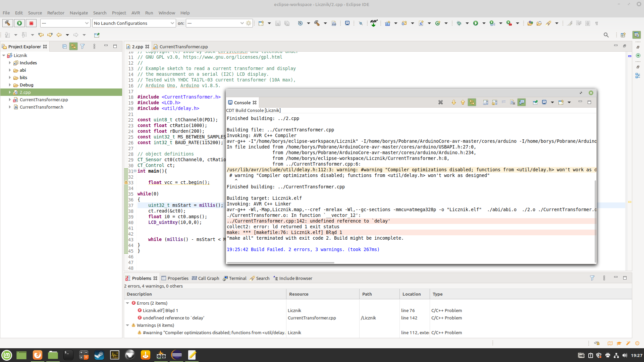Image resolution: width=644 pixels, height=362 pixels.
Task: Upload program with the AVR download icon
Action: 374,23
